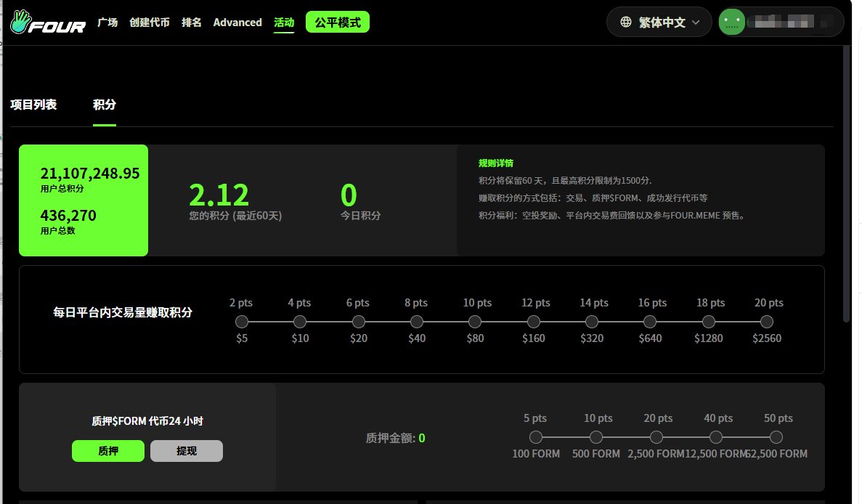Click the 积分将保留60 天 rule line
The image size is (862, 504).
565,180
